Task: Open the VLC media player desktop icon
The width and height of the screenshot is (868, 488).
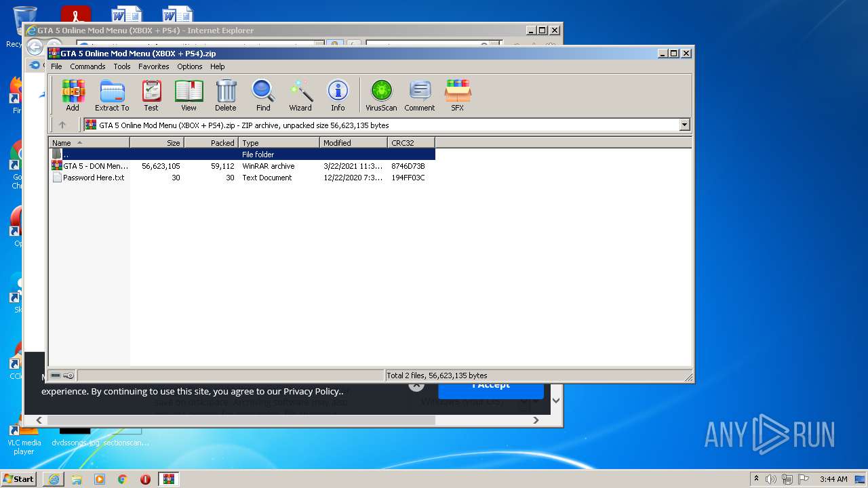Action: tap(24, 437)
